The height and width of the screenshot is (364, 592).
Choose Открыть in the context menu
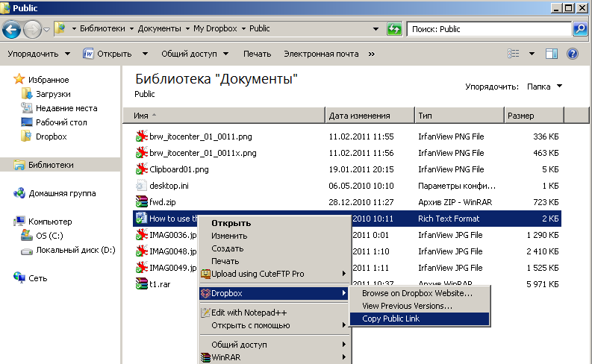tap(274, 223)
